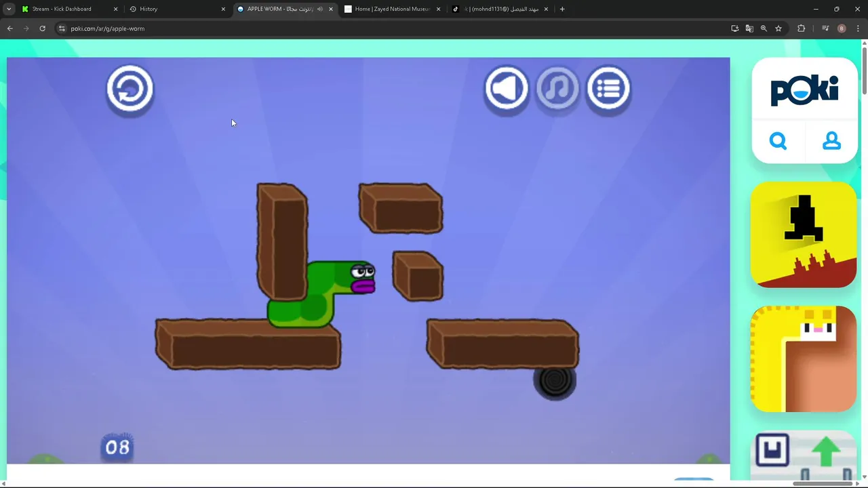The width and height of the screenshot is (868, 488).
Task: Toggle game music with the note button
Action: (x=557, y=88)
